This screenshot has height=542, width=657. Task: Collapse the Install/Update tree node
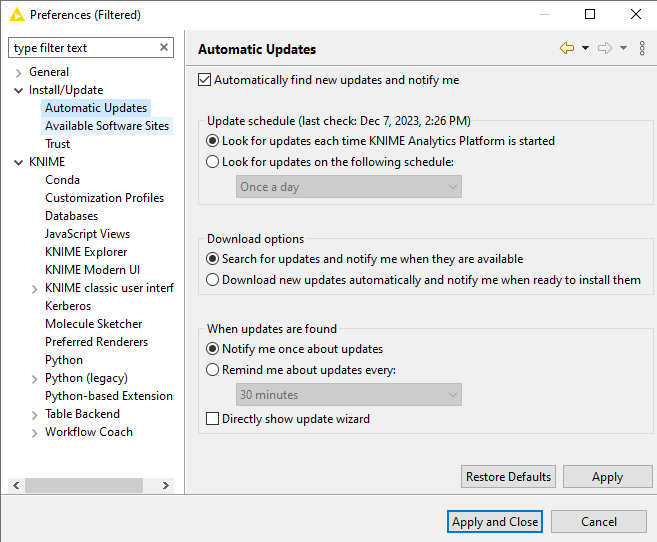pos(19,90)
